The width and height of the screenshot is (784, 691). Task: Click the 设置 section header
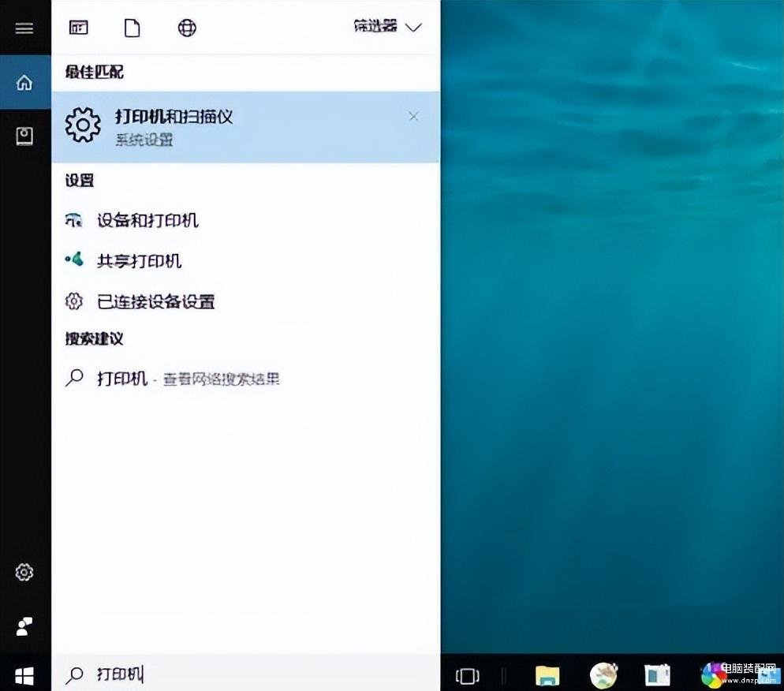[x=80, y=180]
